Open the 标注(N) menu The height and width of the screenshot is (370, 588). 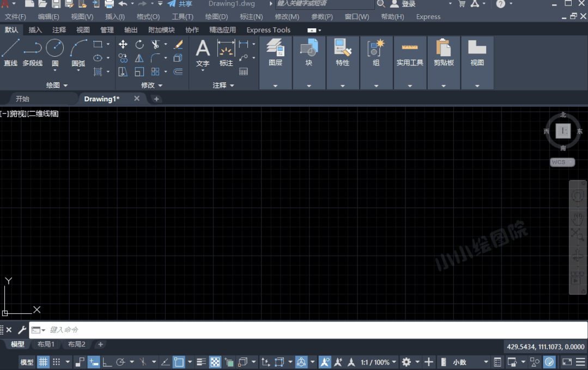tap(251, 17)
